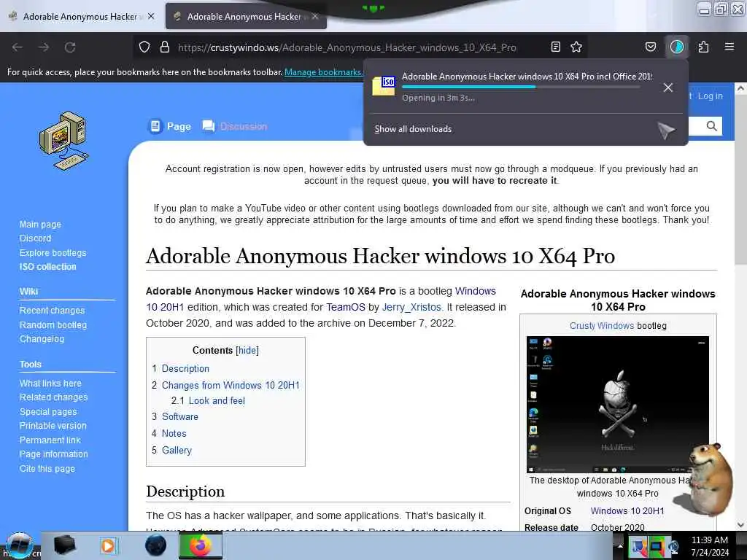Open Printable version link
Screen dimensions: 747x560
point(53,426)
